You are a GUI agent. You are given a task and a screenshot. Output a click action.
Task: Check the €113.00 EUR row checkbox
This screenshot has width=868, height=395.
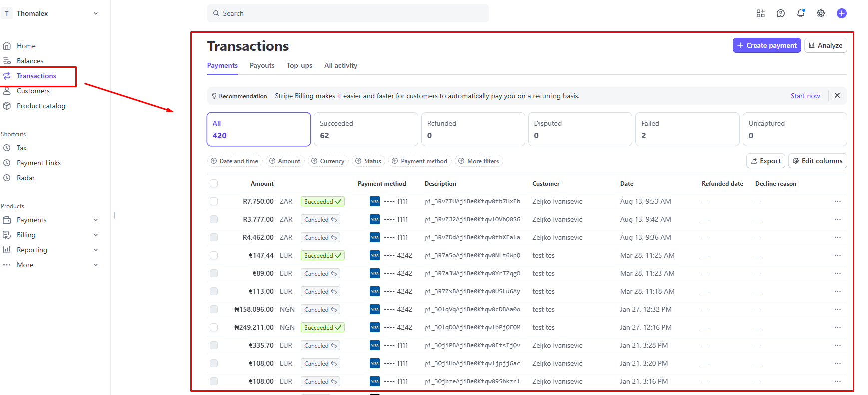click(x=214, y=291)
